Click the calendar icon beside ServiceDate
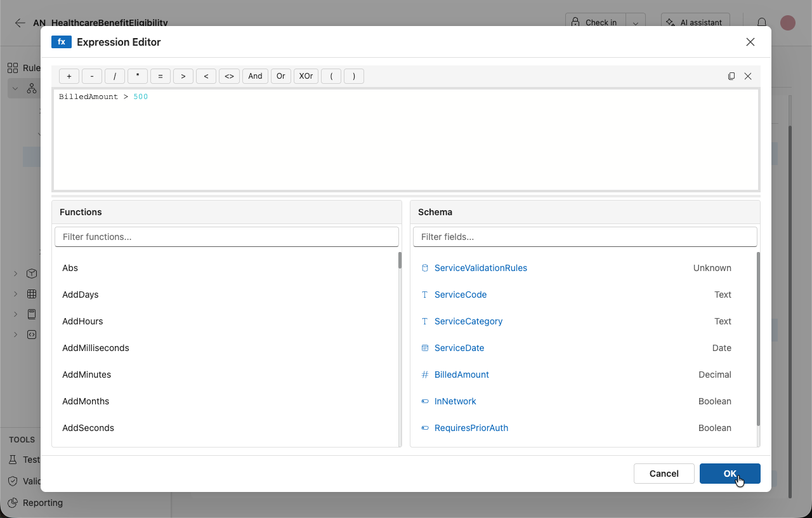The image size is (812, 518). point(425,348)
